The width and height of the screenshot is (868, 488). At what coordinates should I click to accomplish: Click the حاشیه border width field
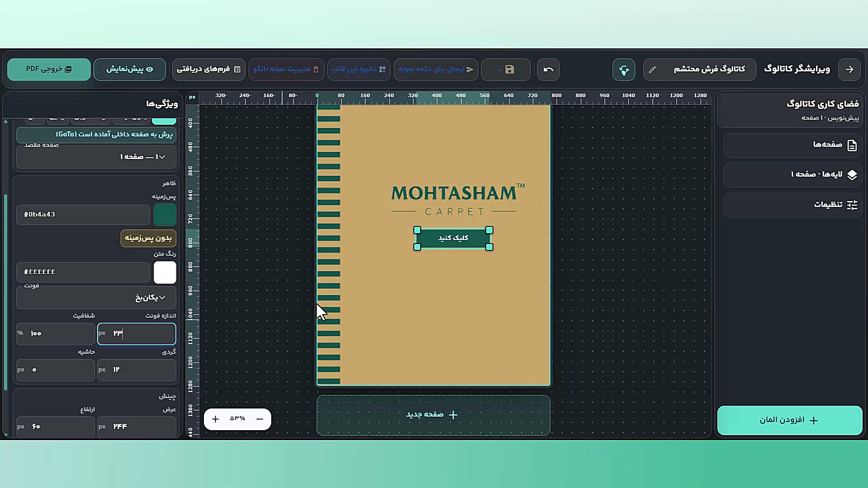pyautogui.click(x=56, y=370)
